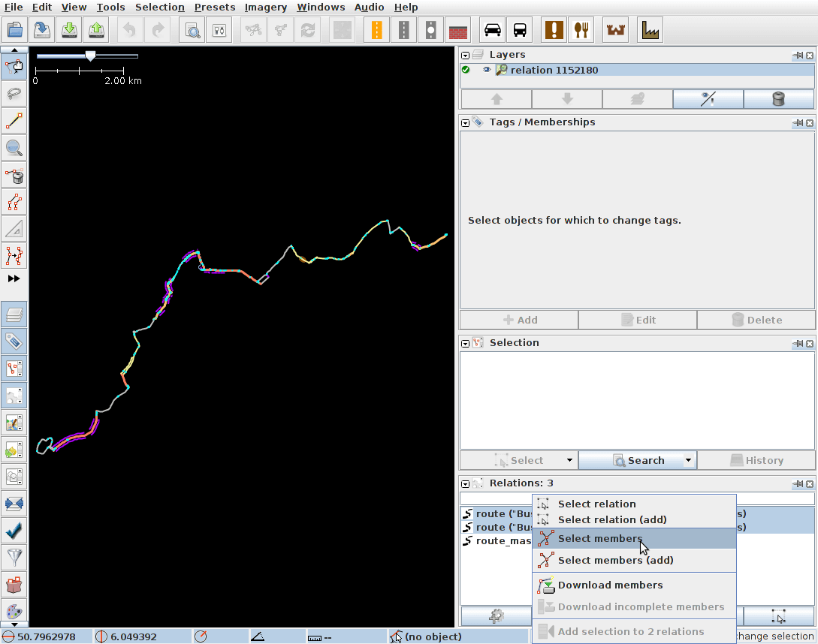Image resolution: width=818 pixels, height=644 pixels.
Task: Click the latitude indicator in status bar
Action: 46,636
